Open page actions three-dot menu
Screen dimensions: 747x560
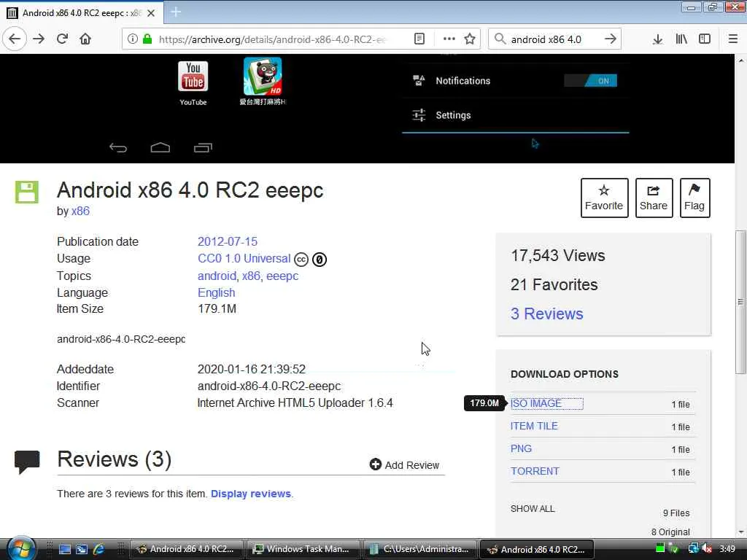click(x=449, y=39)
